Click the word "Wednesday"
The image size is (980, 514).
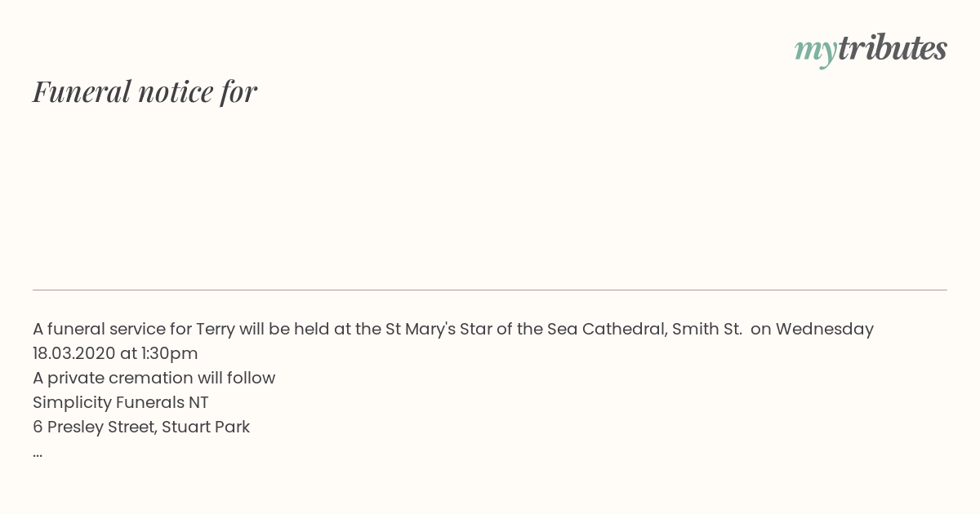[825, 330]
